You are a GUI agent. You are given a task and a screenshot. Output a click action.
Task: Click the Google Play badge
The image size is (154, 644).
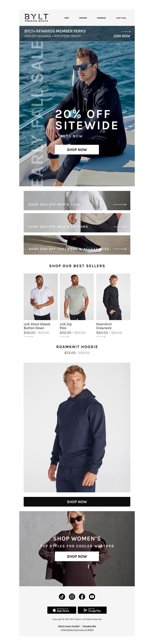pyautogui.click(x=92, y=610)
